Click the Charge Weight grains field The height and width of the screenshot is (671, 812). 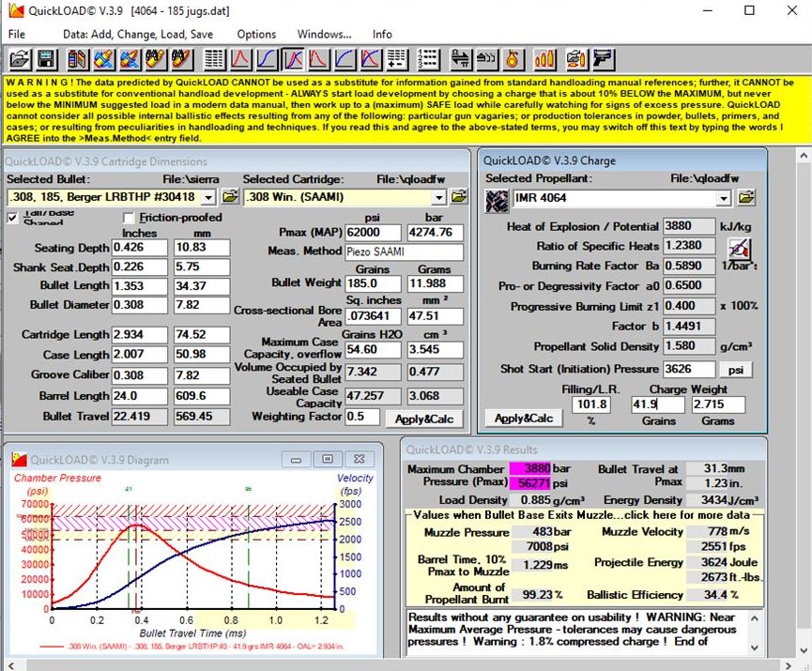click(659, 404)
